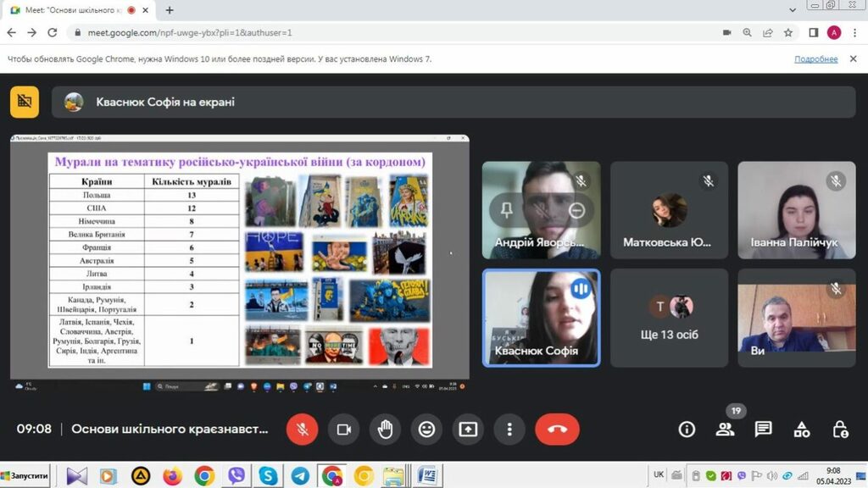Viewport: 868px width, 488px height.
Task: Show the participants list panel
Action: 725,430
